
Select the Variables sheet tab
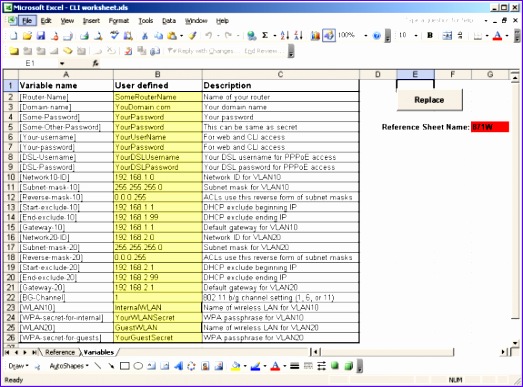pyautogui.click(x=98, y=352)
